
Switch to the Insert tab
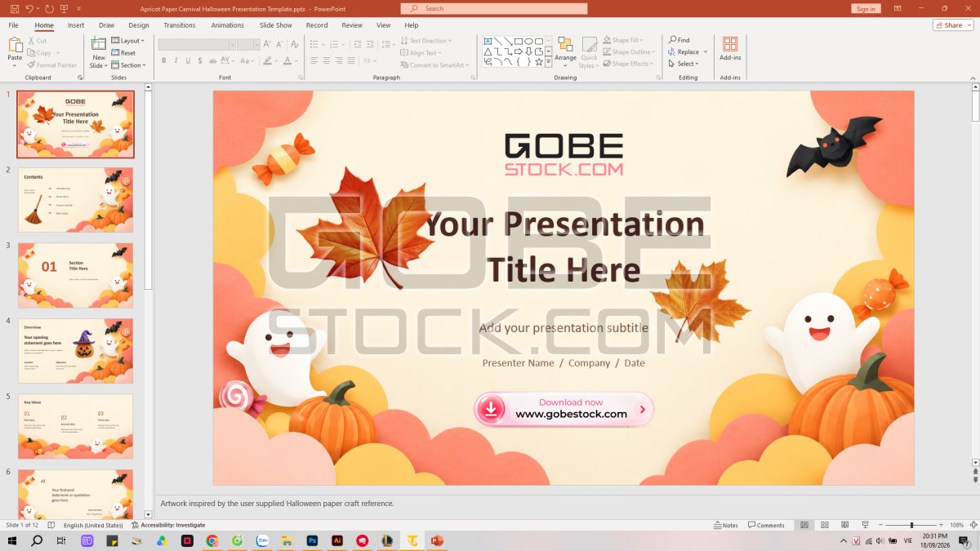pos(76,25)
